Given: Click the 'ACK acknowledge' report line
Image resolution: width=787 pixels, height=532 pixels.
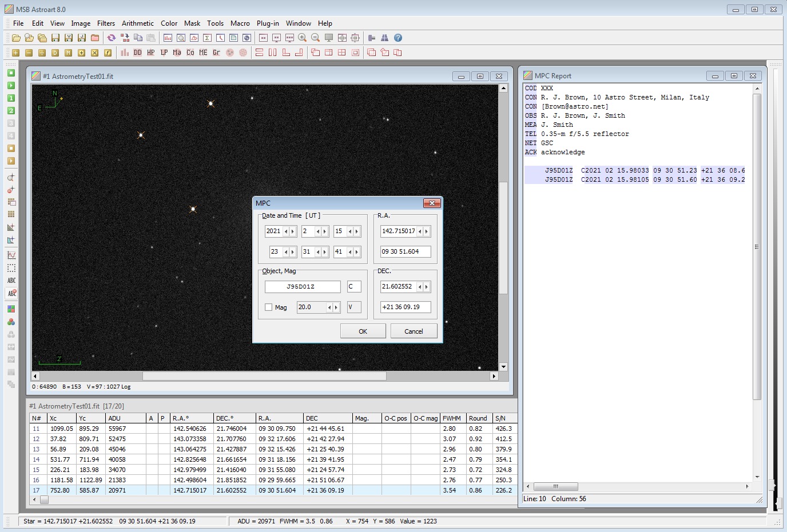Looking at the screenshot, I should tap(555, 152).
